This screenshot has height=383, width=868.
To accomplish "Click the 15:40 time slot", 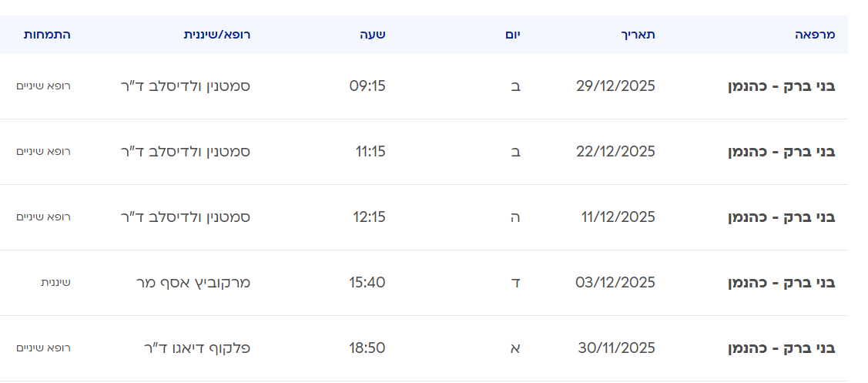I will coord(367,282).
